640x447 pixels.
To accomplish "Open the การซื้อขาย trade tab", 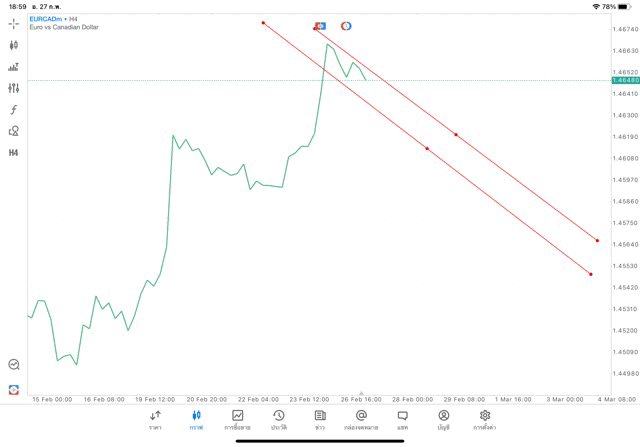I will (238, 420).
